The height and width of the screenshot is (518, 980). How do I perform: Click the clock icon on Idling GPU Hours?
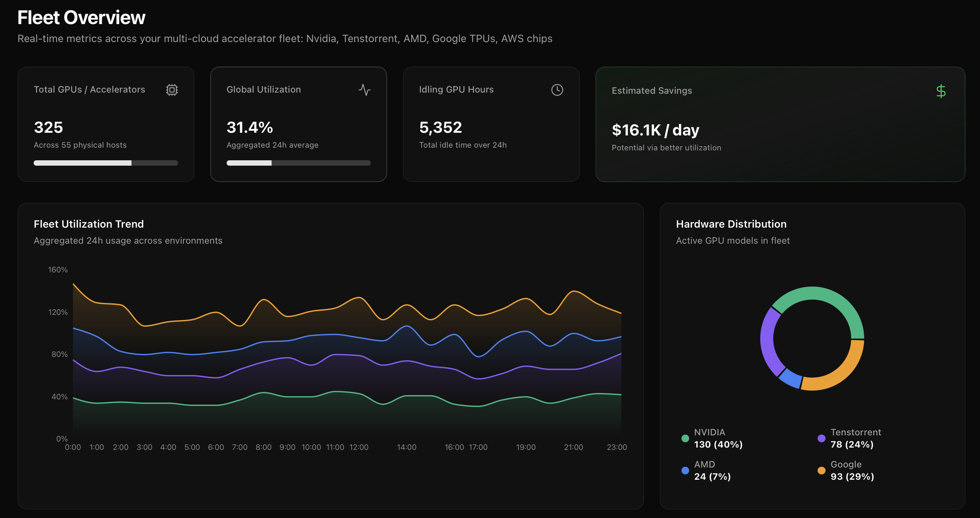pos(557,90)
